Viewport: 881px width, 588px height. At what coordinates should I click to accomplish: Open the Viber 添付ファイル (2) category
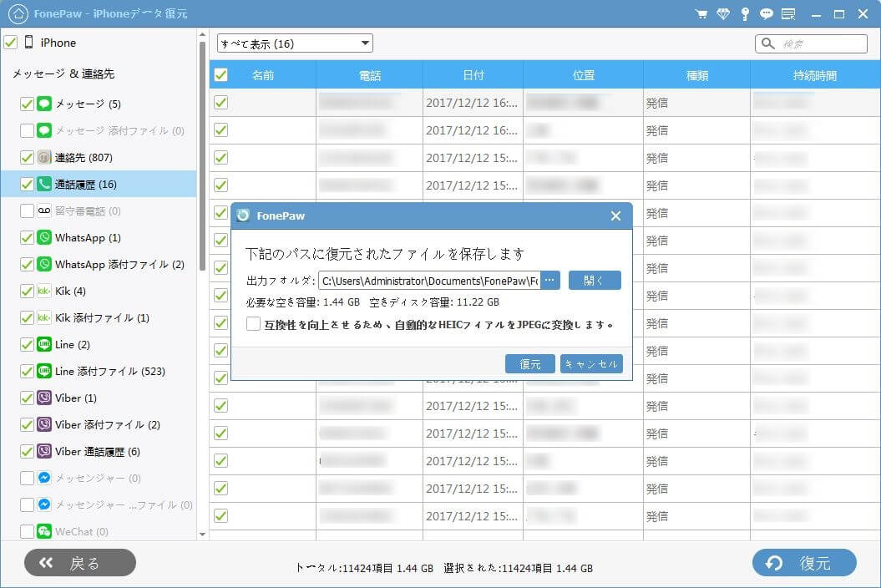108,424
